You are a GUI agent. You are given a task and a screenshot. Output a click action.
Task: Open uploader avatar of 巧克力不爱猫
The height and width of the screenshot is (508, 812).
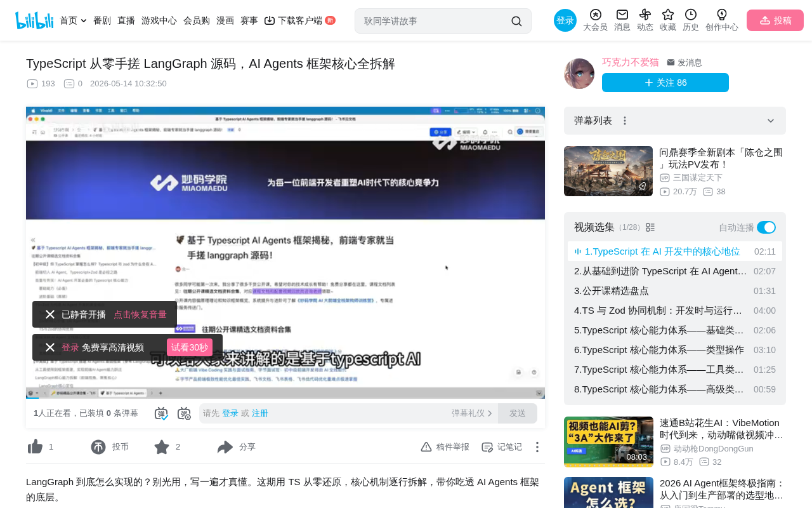coord(579,74)
